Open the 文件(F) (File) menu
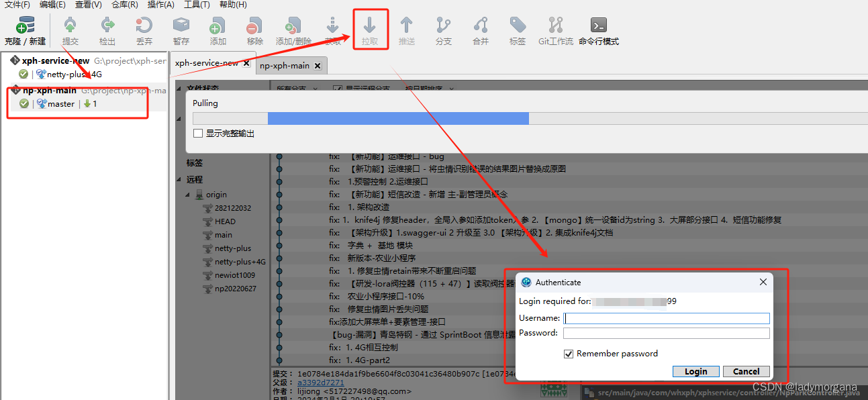The image size is (868, 400). click(17, 5)
